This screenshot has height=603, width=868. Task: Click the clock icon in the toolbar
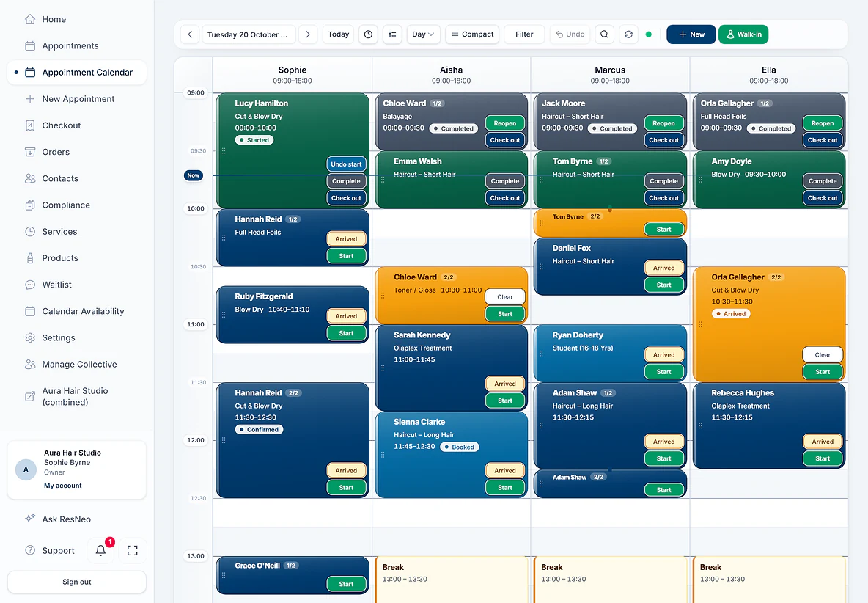coord(368,34)
